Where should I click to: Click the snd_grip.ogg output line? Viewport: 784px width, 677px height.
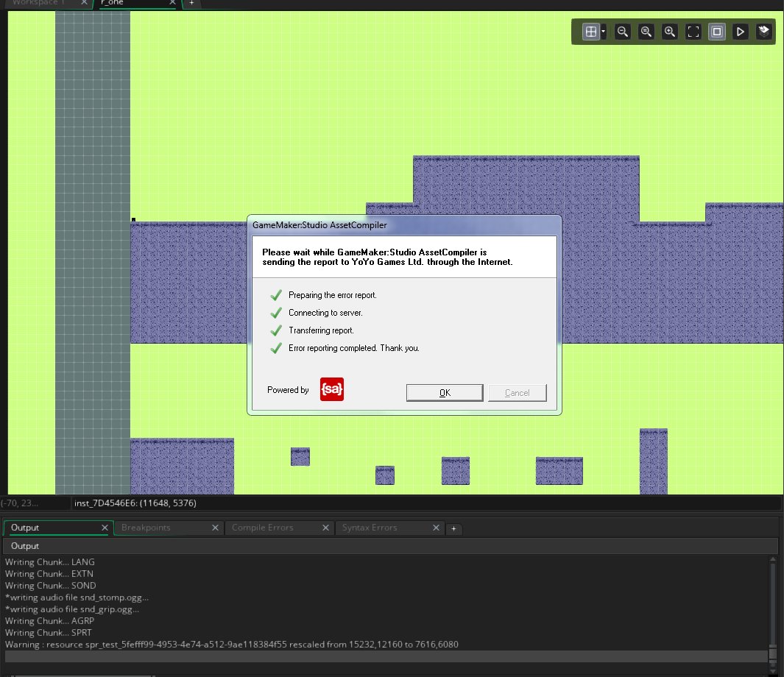coord(72,609)
